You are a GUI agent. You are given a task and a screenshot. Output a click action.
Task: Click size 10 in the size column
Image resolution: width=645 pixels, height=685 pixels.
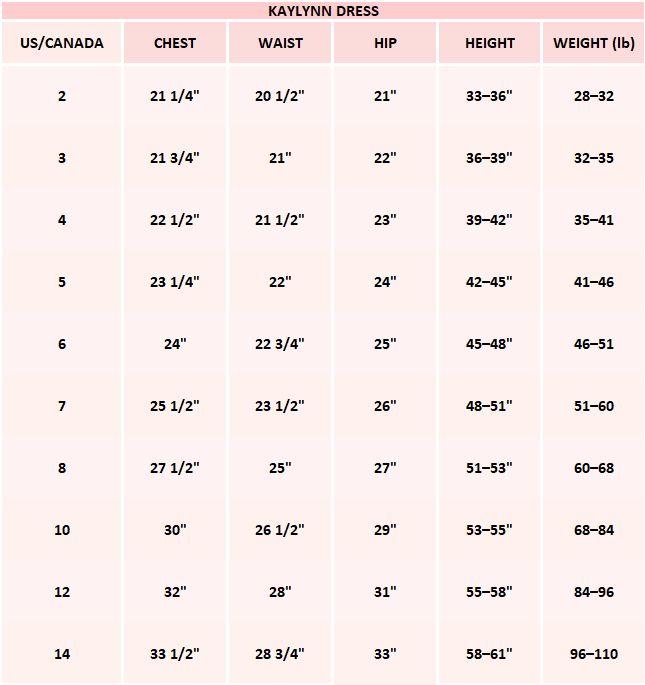[x=62, y=530]
